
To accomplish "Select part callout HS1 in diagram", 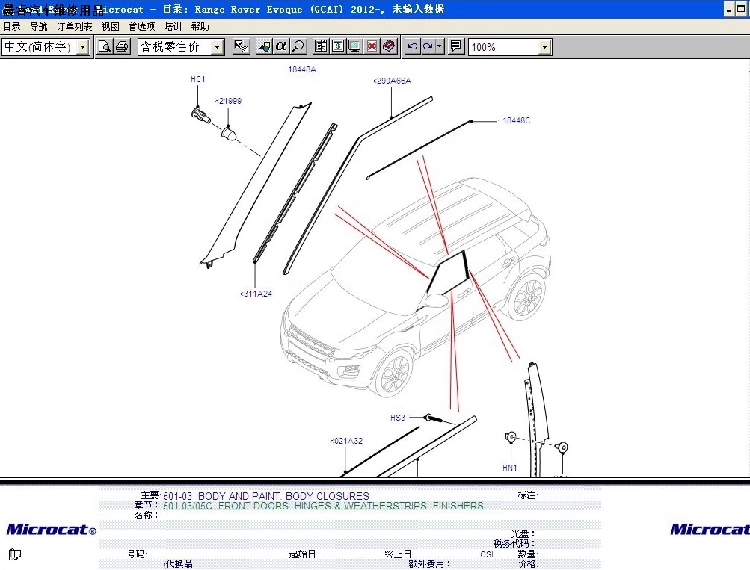I will (198, 79).
